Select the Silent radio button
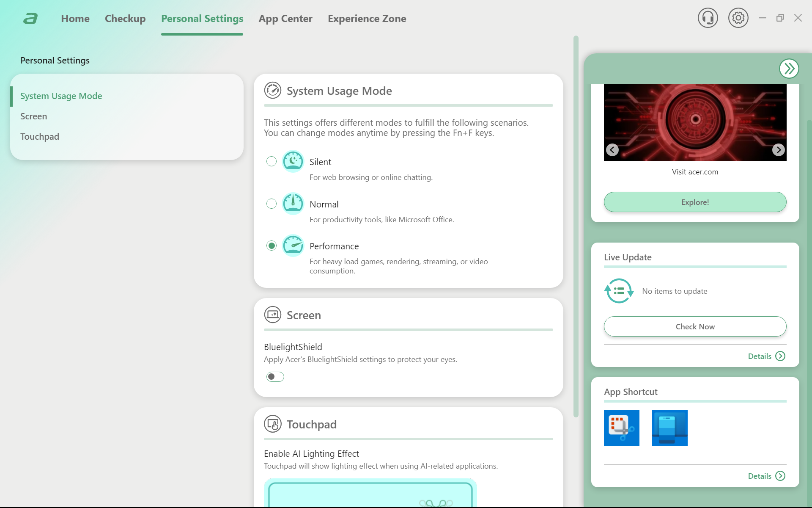 tap(272, 161)
